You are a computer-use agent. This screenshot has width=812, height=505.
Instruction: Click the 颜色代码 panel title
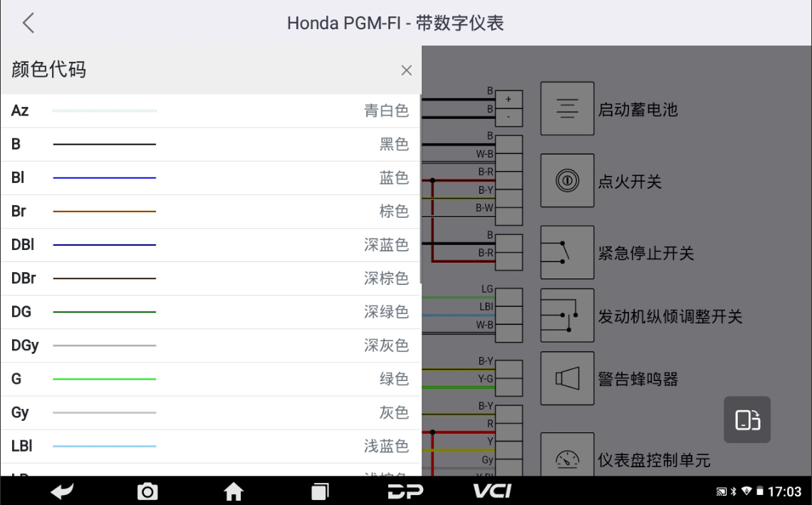pos(48,69)
